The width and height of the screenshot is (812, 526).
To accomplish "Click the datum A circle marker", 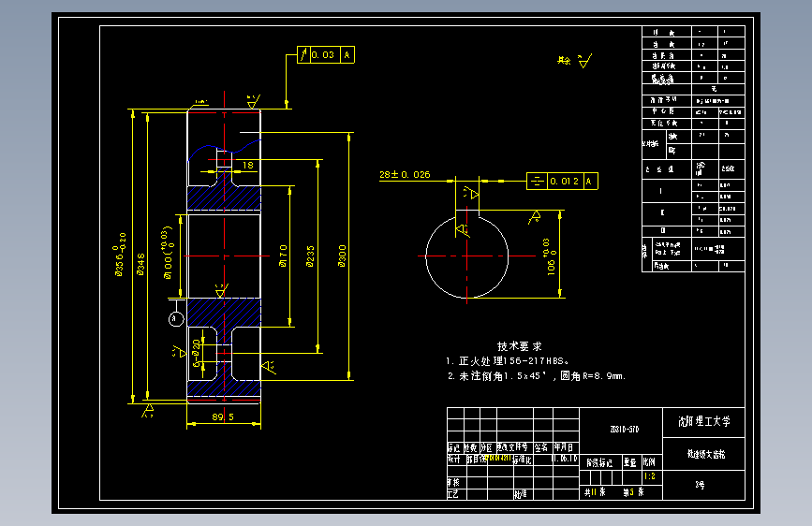I will pos(176,318).
